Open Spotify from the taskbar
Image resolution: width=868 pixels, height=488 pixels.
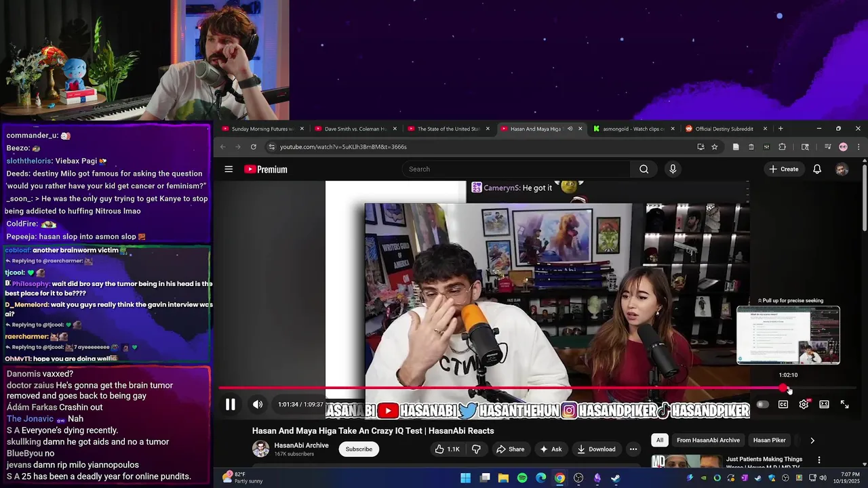[522, 478]
